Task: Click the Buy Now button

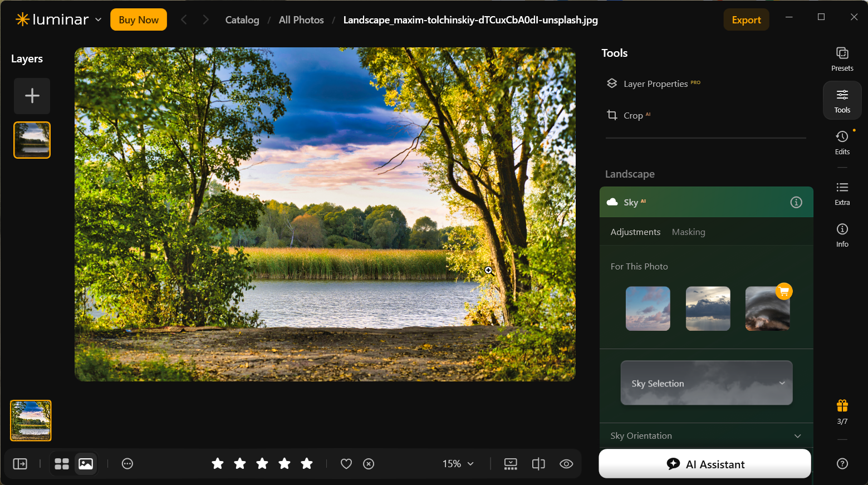Action: coord(139,19)
